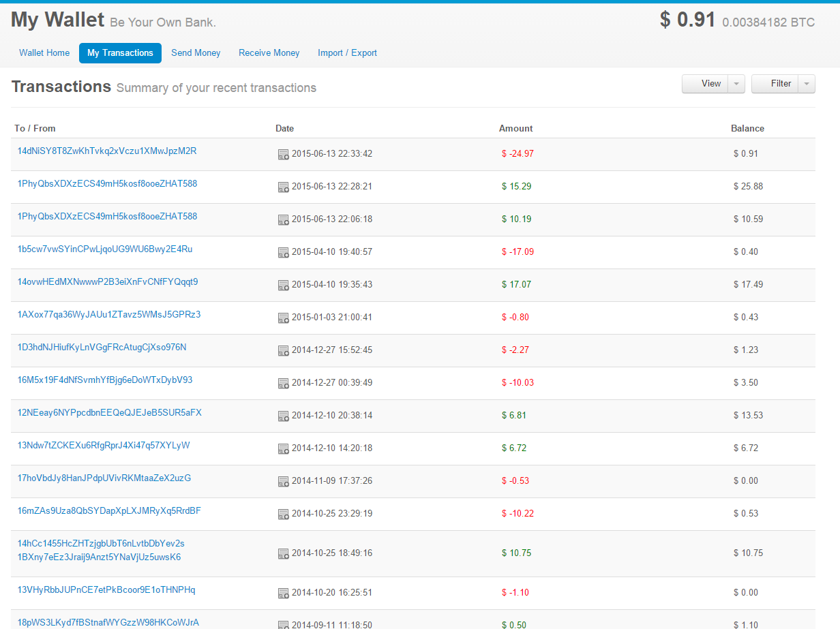Click the balance value $ 25.88
Screen dimensions: 840x629
coord(748,186)
